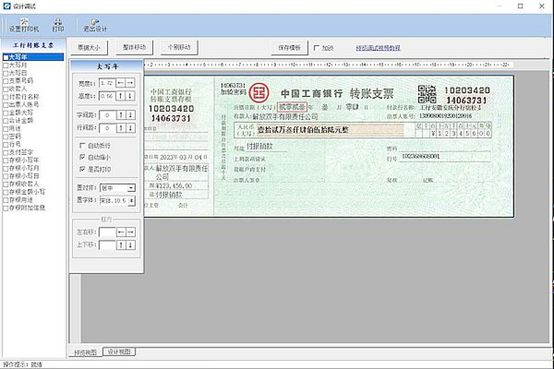
Task: Select 出票人账号 in the field list
Action: click(x=24, y=105)
